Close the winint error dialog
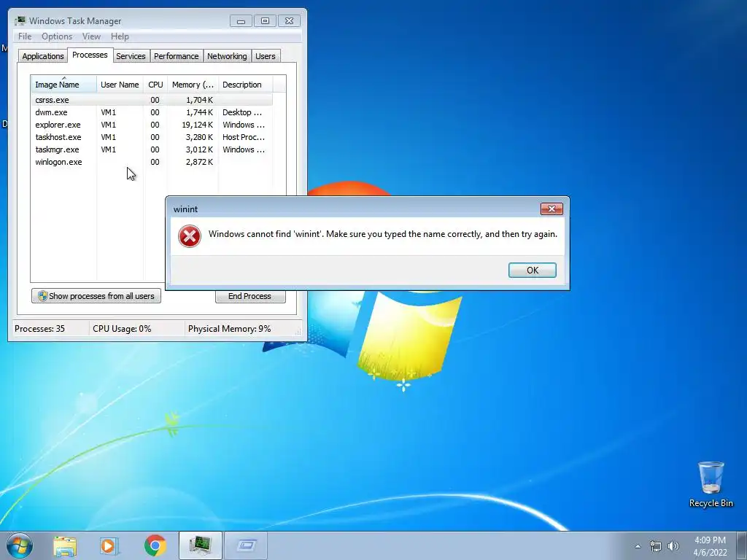This screenshot has height=560, width=747. tap(551, 209)
